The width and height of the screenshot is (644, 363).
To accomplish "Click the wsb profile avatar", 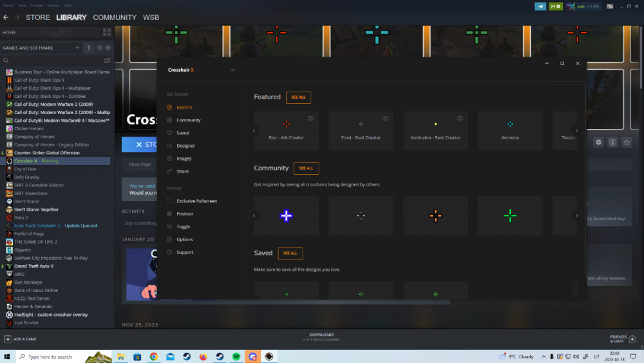I will click(570, 6).
